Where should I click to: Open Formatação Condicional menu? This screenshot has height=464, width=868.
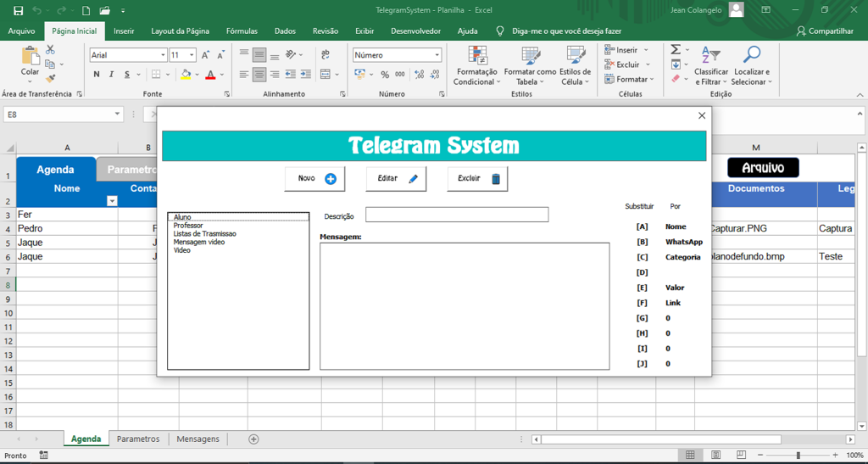pyautogui.click(x=476, y=65)
